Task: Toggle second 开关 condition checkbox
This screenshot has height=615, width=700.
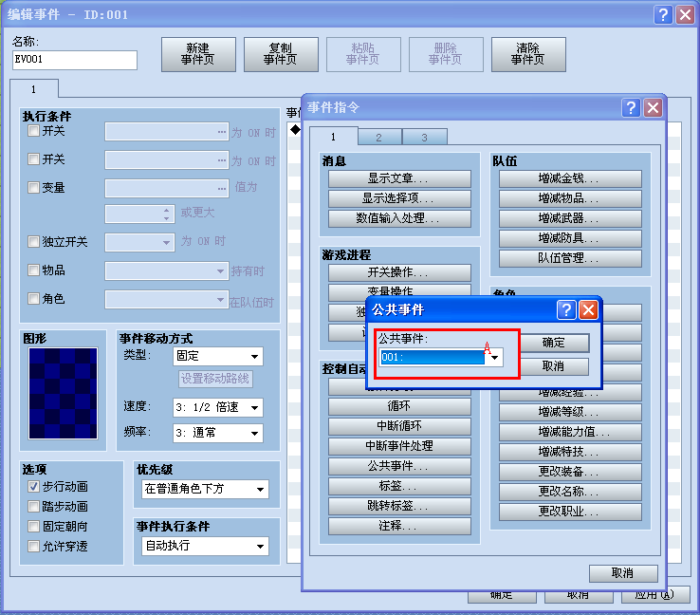Action: click(x=33, y=159)
